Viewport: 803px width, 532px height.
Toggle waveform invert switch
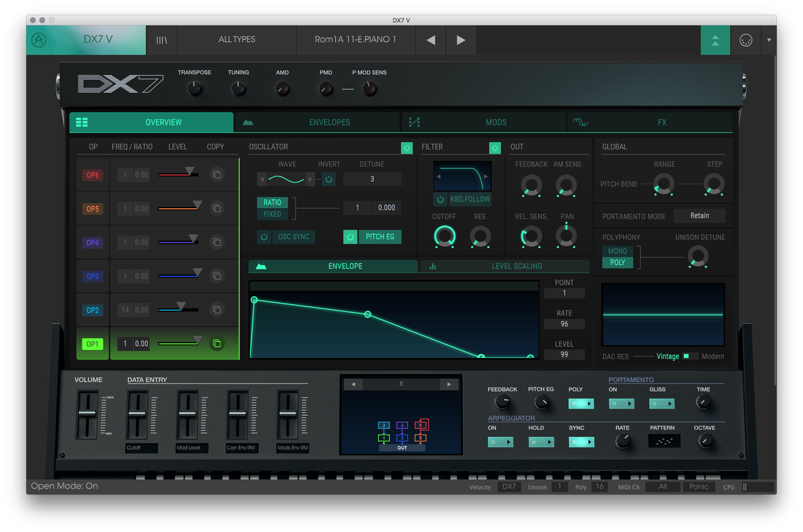click(329, 179)
